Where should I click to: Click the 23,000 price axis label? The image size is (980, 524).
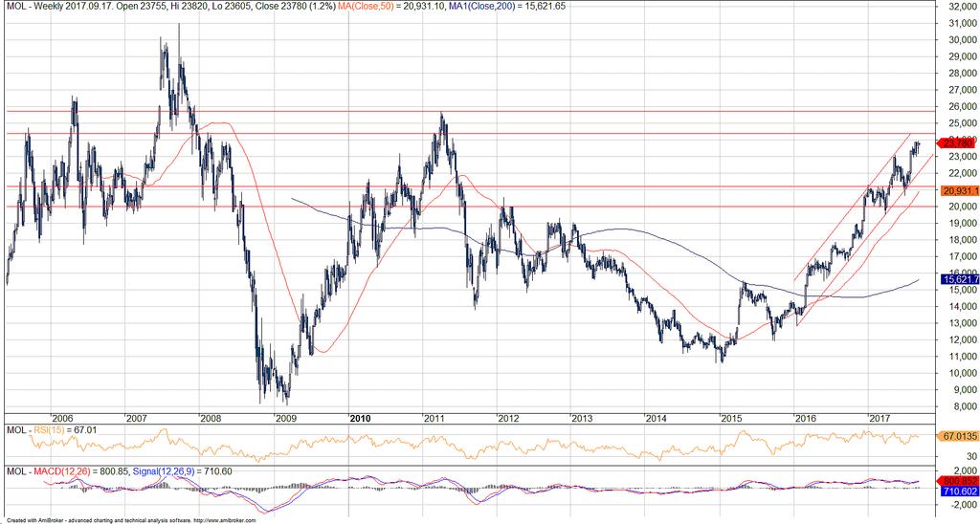click(961, 157)
